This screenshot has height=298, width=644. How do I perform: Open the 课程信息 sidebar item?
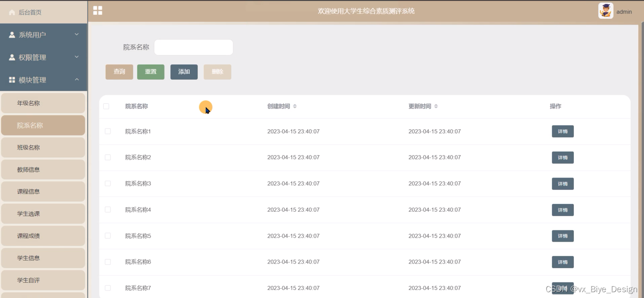[43, 192]
